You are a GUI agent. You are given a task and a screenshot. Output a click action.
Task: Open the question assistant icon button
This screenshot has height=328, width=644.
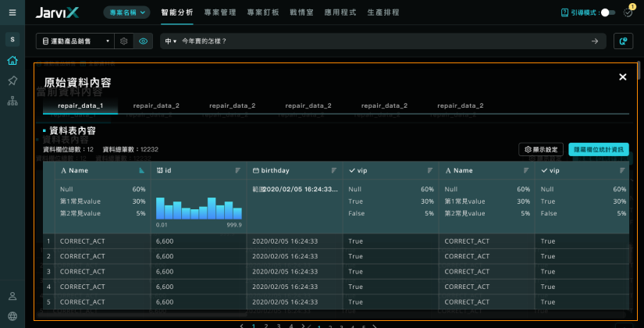click(623, 41)
